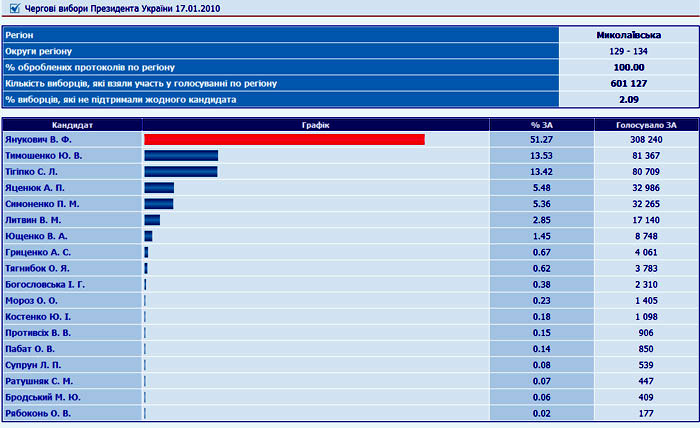Click the blue bar for Тігіпко
This screenshot has width=700, height=428.
180,172
